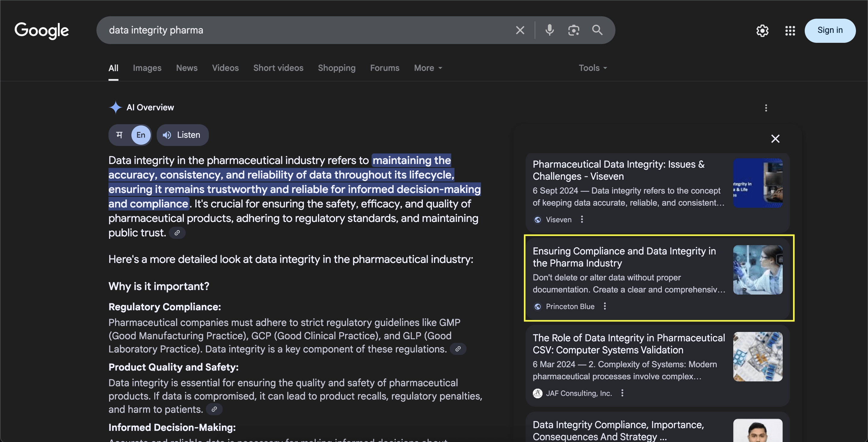Screen dimensions: 868x442
Task: Click "Here's a more detailed look" sentence
Action: click(x=291, y=259)
